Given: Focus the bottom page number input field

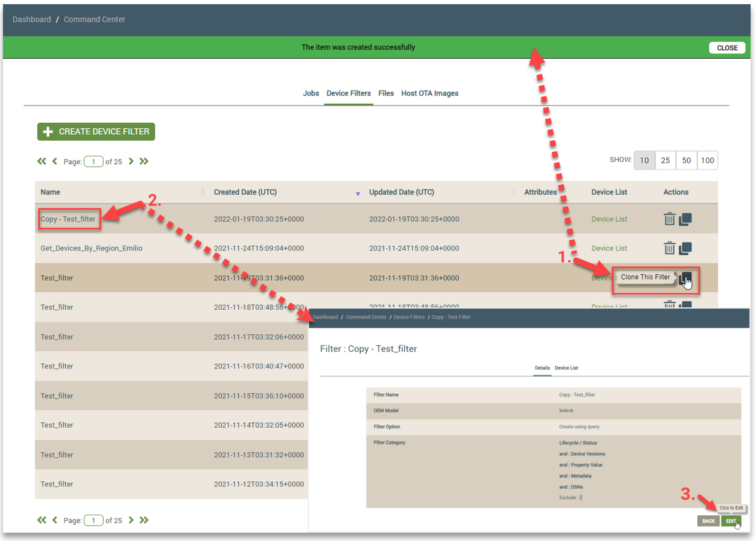Looking at the screenshot, I should 93,521.
